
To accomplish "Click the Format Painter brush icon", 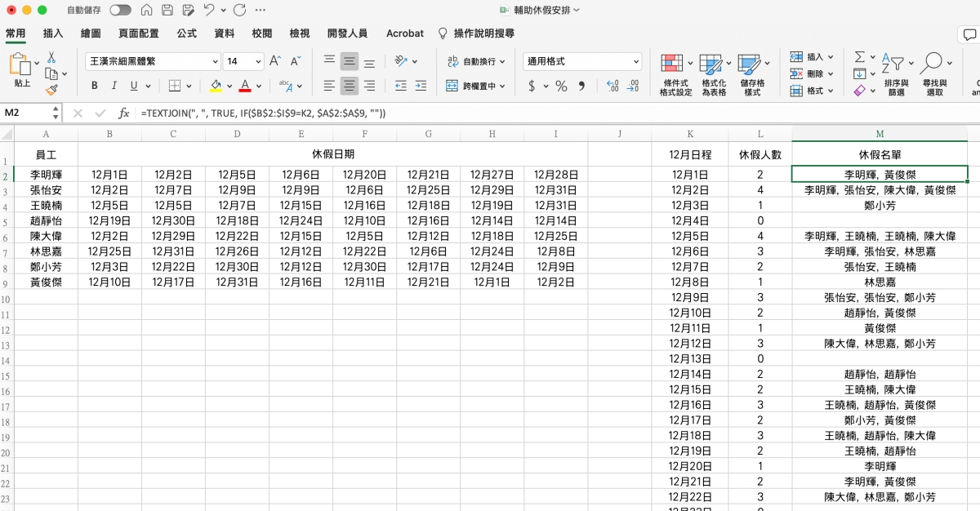I will click(x=51, y=90).
